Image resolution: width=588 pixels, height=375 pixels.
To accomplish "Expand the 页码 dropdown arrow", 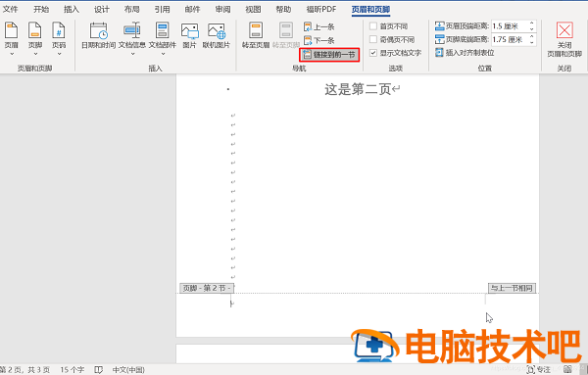I will [59, 54].
